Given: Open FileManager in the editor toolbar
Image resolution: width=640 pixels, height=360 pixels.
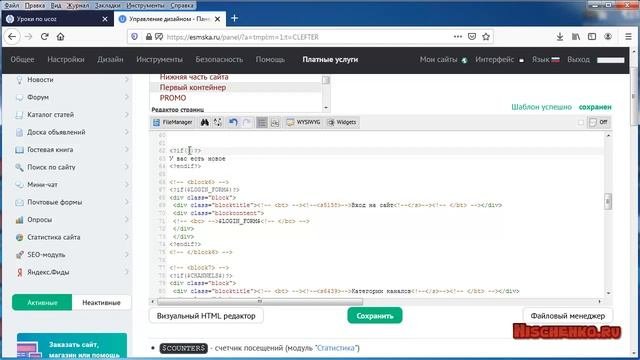Looking at the screenshot, I should [x=172, y=122].
